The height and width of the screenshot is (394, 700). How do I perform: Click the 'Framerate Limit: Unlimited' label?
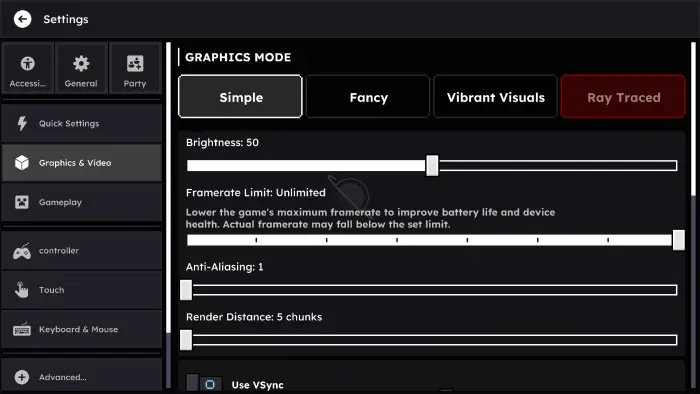(x=256, y=192)
